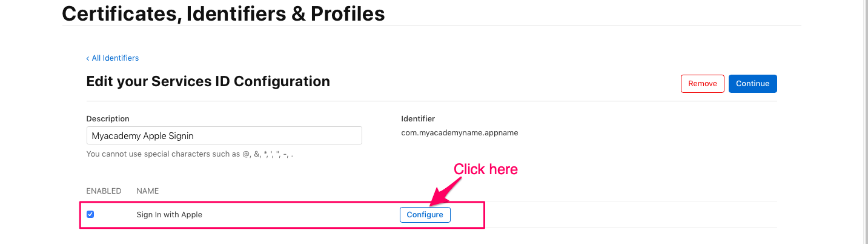Click the blue Continue button
This screenshot has width=868, height=244.
pos(752,84)
